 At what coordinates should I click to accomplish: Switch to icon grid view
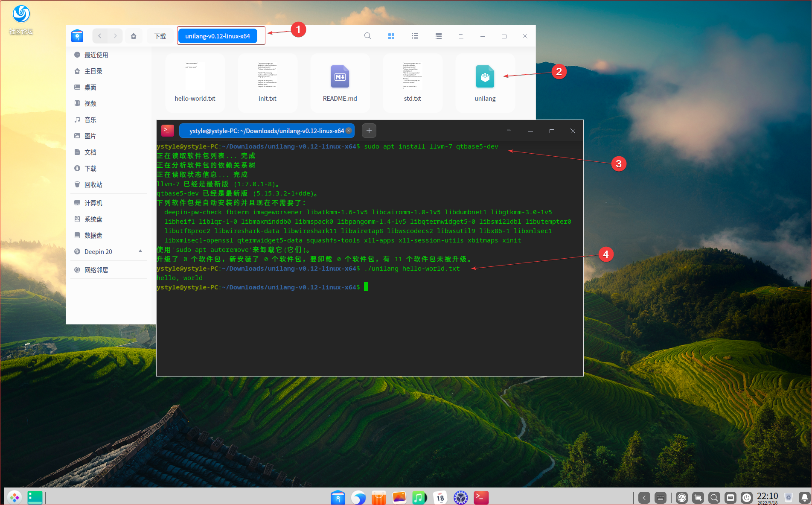(391, 36)
